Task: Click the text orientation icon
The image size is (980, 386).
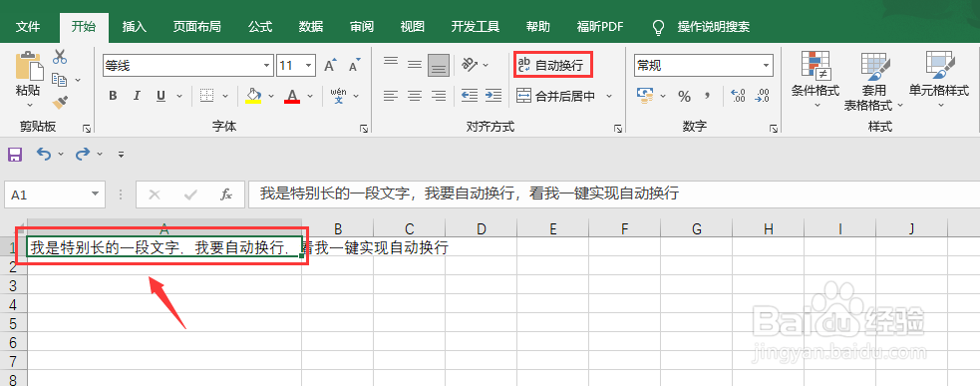Action: tap(470, 65)
